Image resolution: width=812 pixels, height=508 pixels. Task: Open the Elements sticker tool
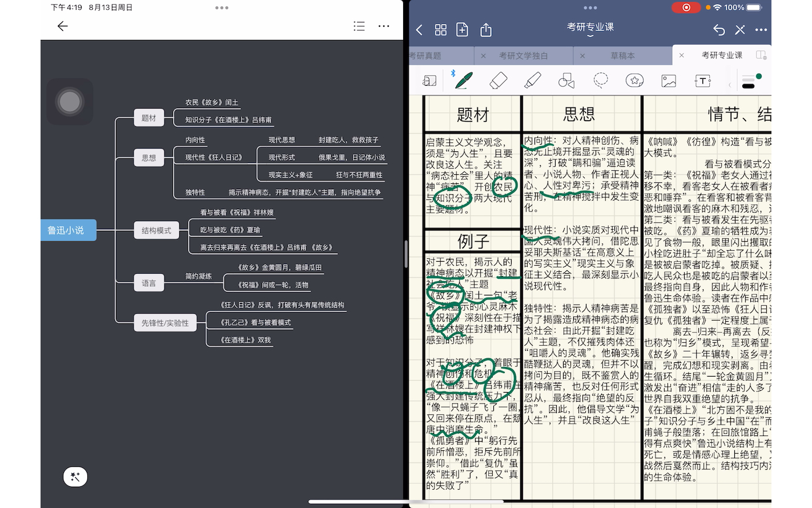point(634,81)
